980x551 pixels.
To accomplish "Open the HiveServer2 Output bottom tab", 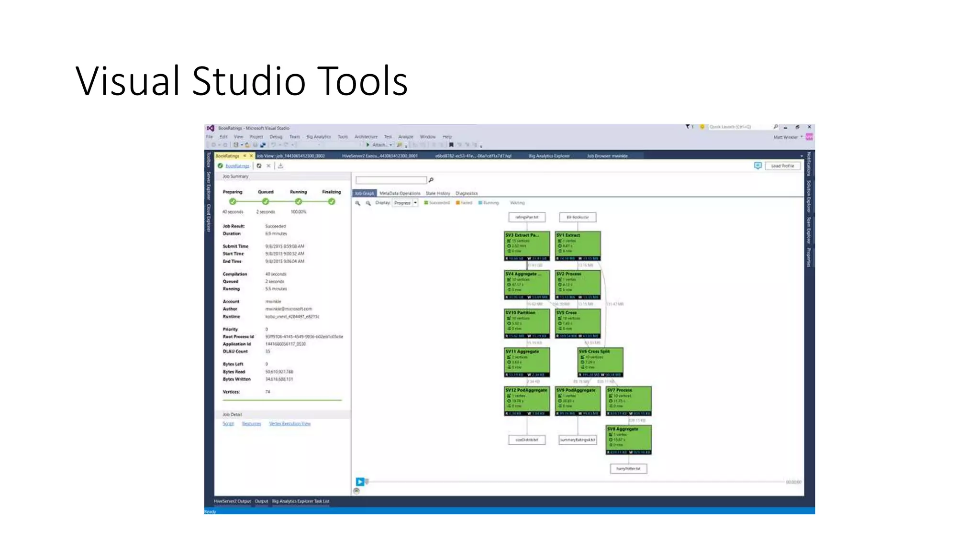I will [x=232, y=501].
